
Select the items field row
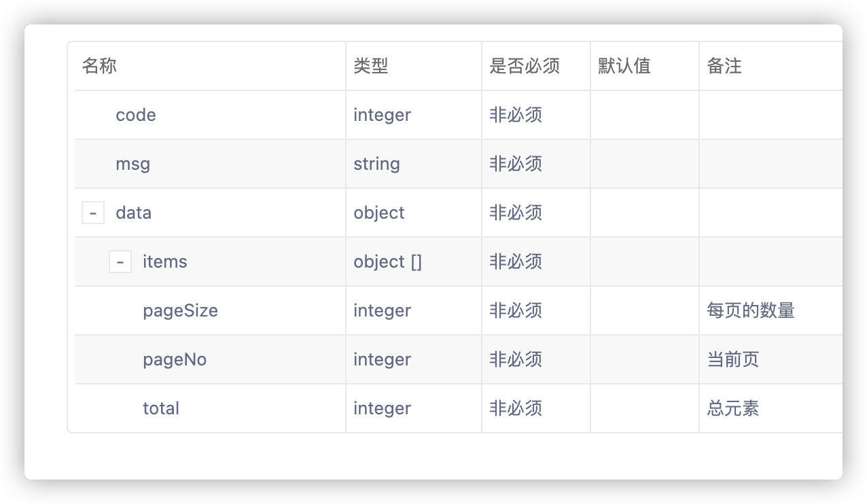click(x=165, y=262)
